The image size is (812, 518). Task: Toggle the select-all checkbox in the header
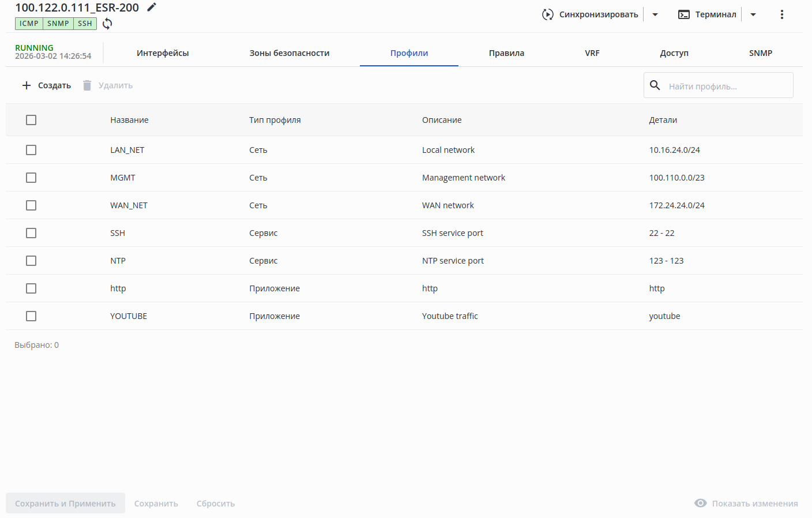click(x=31, y=120)
